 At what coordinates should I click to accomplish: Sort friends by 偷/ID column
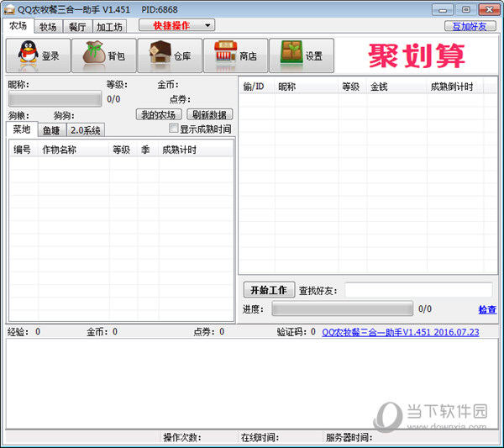pos(256,87)
